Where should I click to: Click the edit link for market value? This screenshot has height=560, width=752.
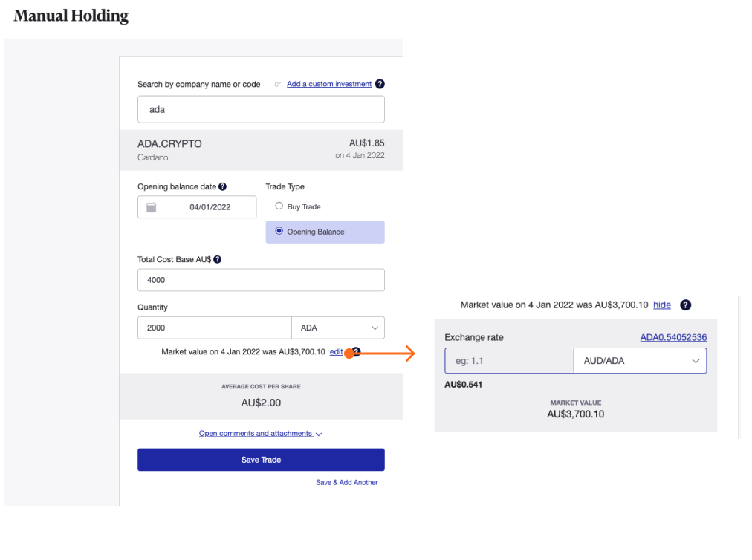pyautogui.click(x=336, y=352)
